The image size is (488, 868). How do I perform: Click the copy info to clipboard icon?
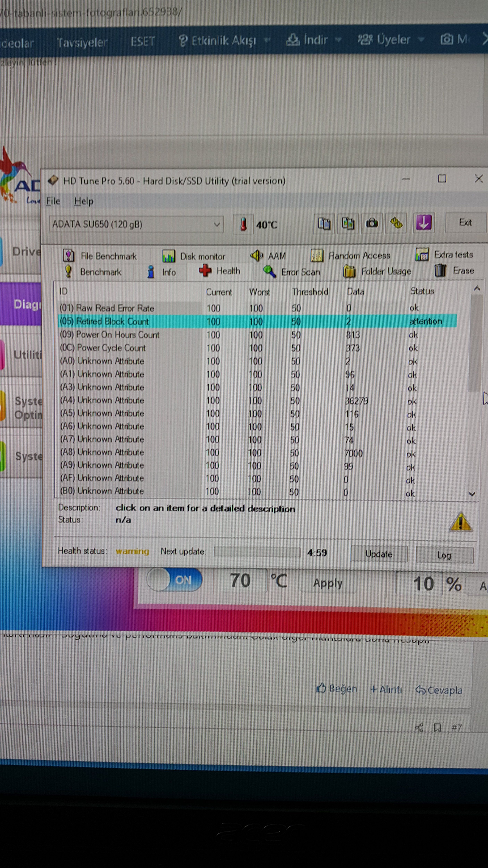coord(324,223)
